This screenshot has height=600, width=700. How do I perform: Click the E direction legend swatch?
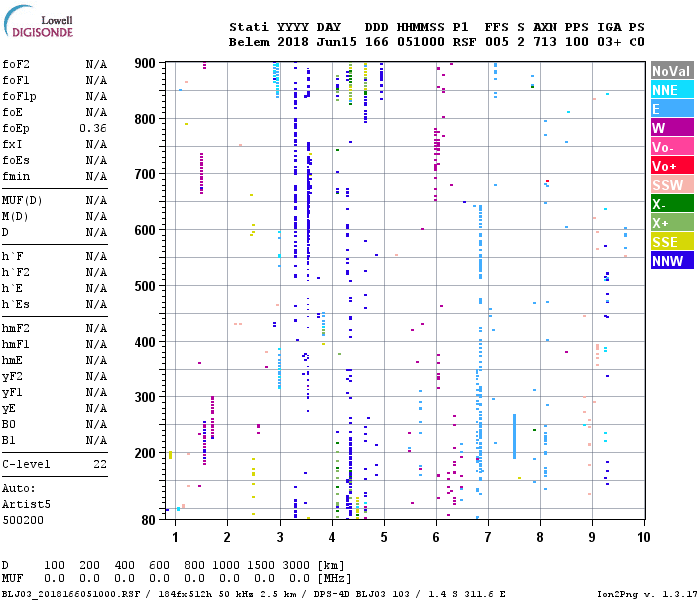click(672, 108)
